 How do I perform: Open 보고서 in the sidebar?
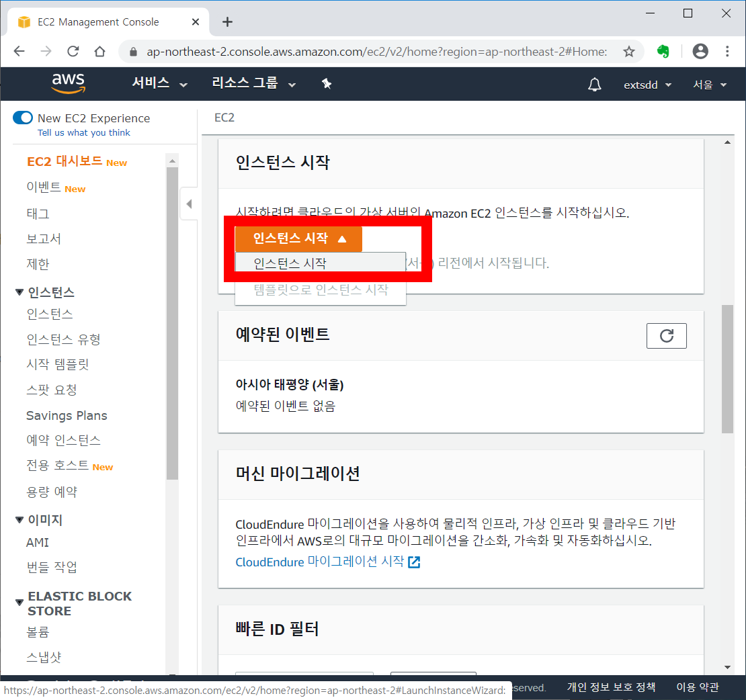44,238
